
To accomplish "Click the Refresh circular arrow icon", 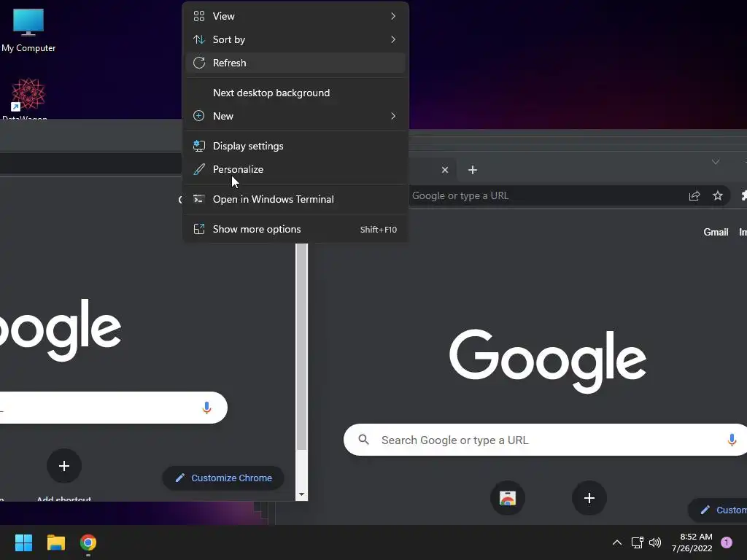I will (199, 63).
